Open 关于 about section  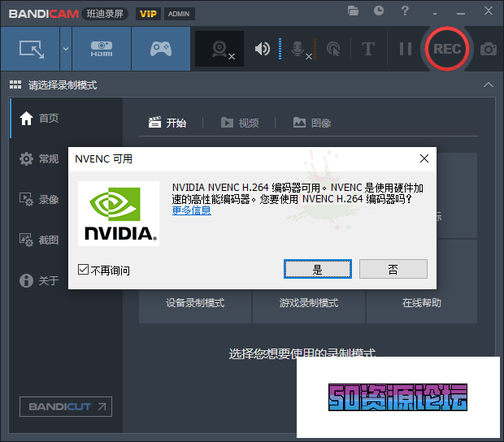(x=39, y=280)
